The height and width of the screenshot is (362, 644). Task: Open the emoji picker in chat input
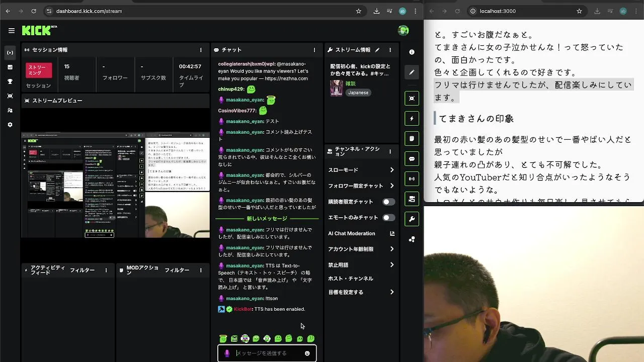click(307, 353)
